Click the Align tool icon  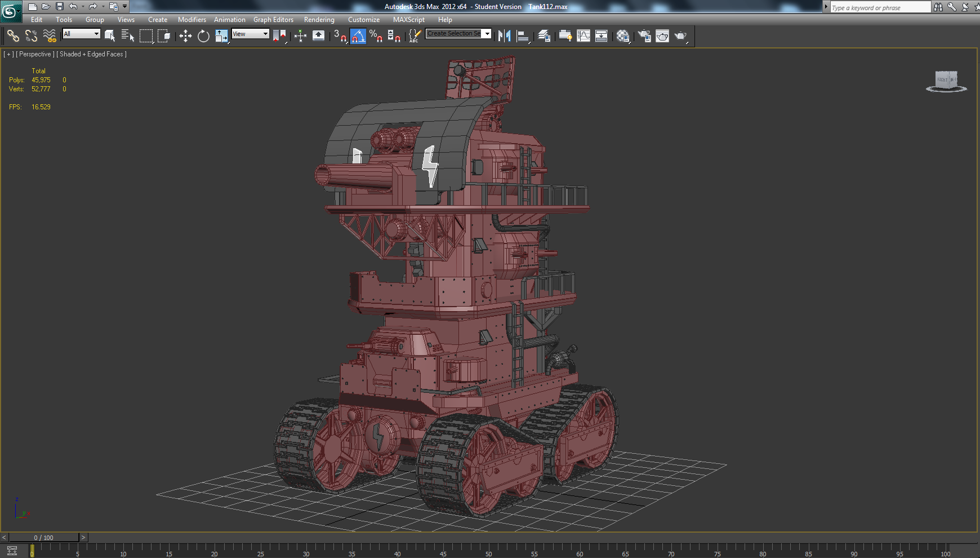tap(523, 36)
